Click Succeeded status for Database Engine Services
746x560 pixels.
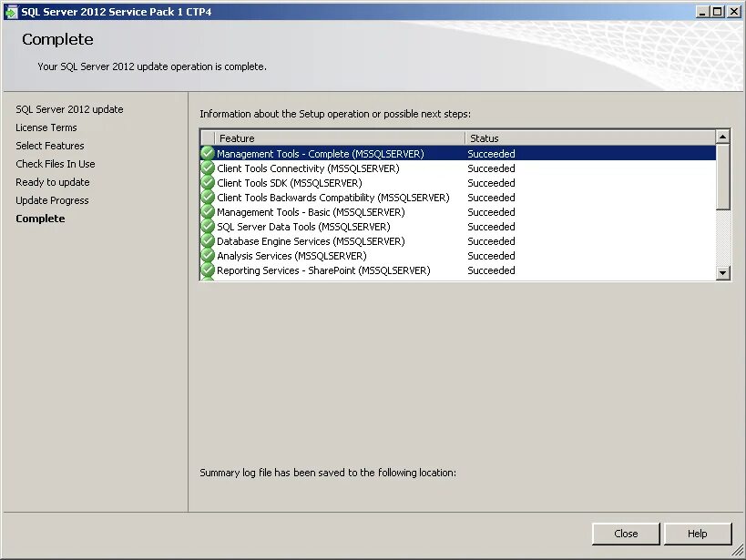pos(491,241)
